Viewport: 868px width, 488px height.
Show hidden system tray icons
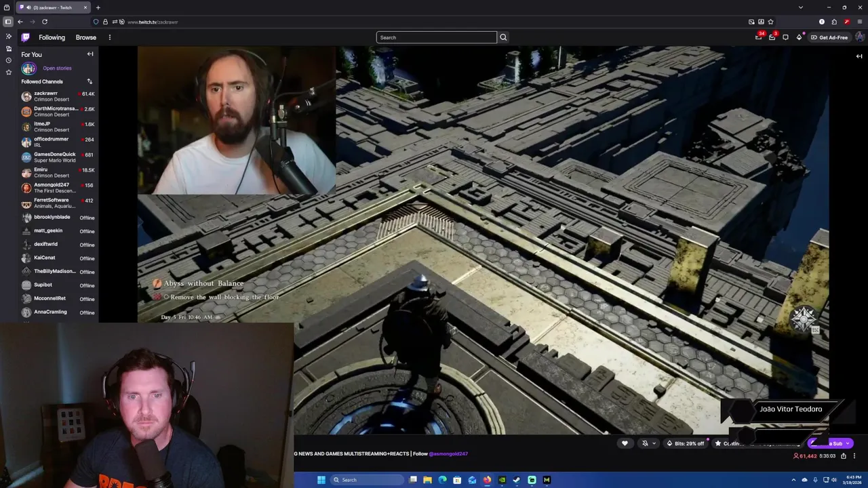pos(794,480)
